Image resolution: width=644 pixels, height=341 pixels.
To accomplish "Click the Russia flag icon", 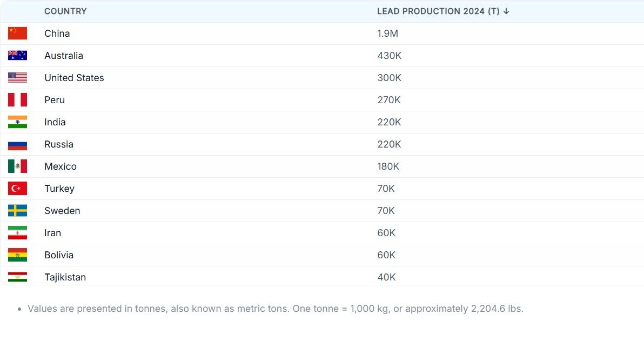I will (17, 144).
